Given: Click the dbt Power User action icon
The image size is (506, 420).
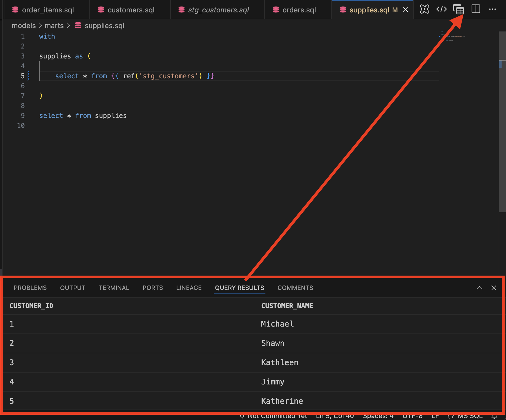Looking at the screenshot, I should coord(424,9).
